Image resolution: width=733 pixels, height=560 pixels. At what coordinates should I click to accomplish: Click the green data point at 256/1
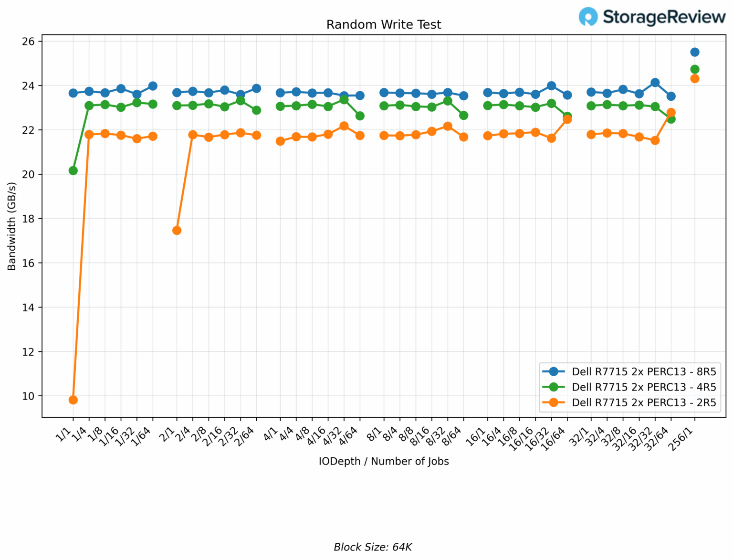pos(695,69)
